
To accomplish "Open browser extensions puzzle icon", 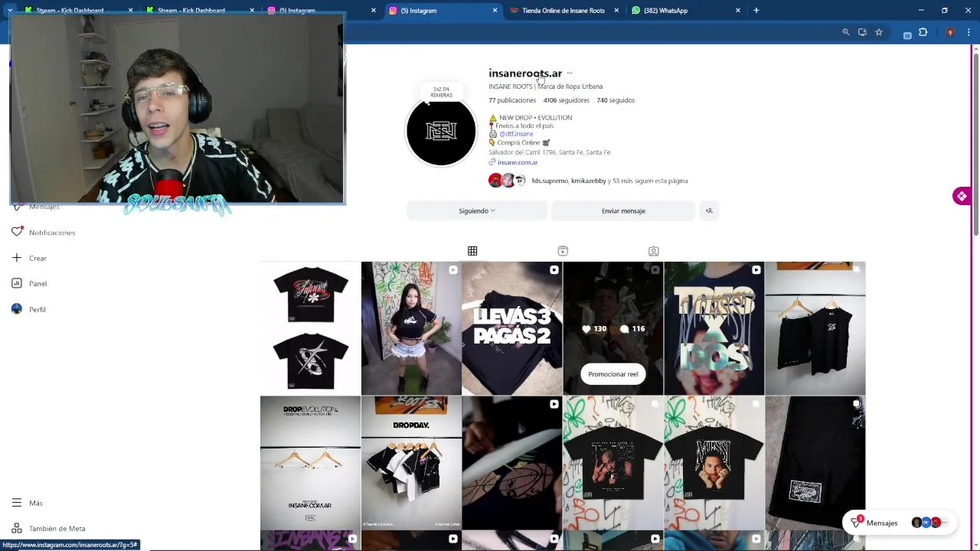I will click(x=923, y=32).
